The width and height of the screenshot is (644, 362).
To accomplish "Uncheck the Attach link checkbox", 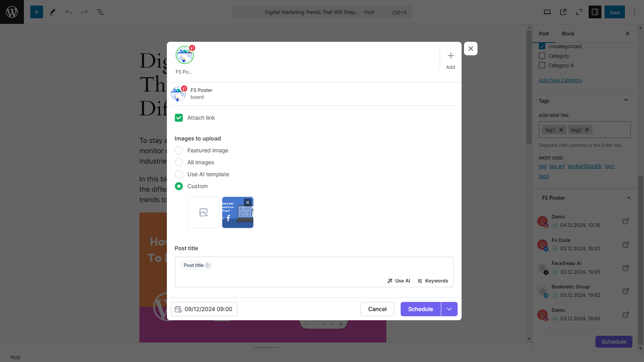I will pos(179,118).
